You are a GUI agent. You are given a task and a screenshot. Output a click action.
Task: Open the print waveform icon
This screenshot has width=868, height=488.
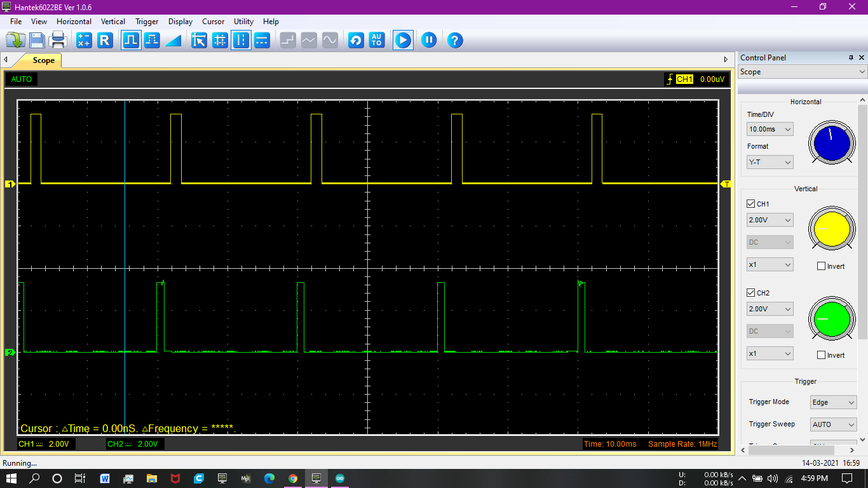57,40
